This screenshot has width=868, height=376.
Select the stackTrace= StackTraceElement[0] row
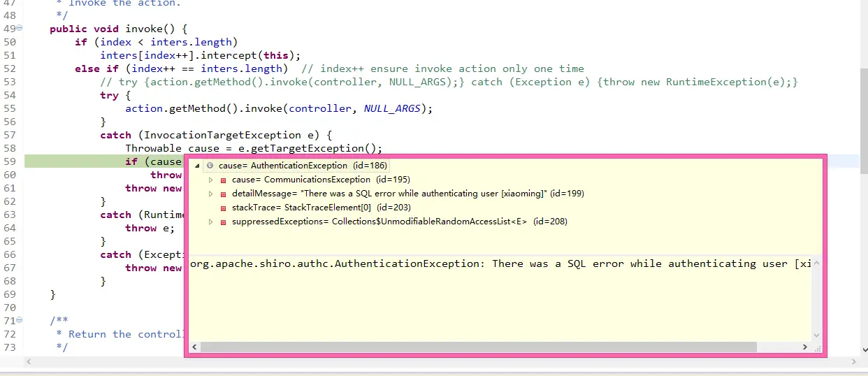coord(321,208)
